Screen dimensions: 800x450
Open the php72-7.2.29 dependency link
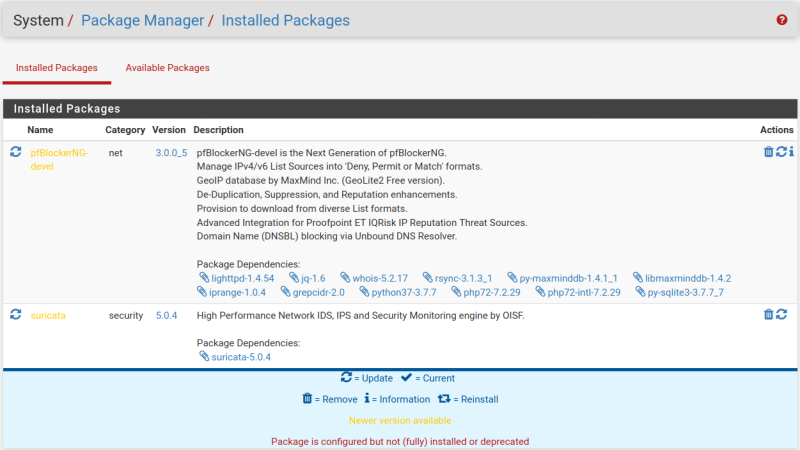[492, 292]
